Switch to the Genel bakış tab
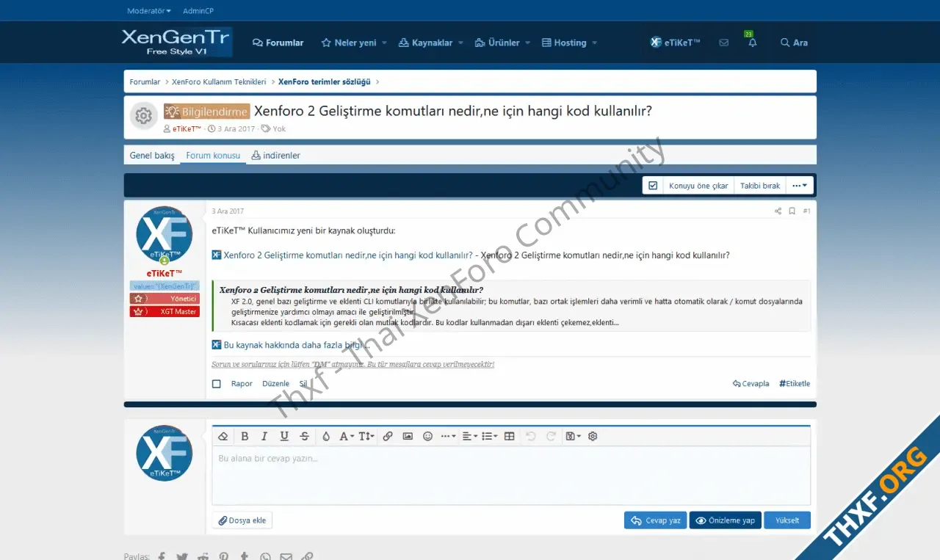 [152, 156]
